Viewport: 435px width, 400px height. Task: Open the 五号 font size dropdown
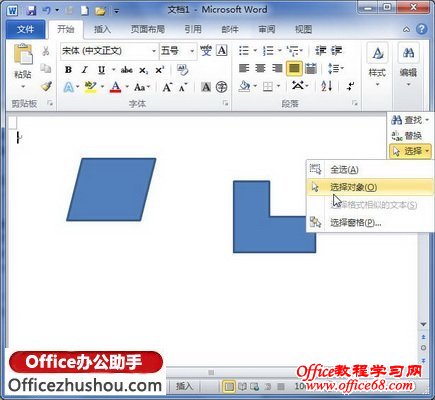192,51
